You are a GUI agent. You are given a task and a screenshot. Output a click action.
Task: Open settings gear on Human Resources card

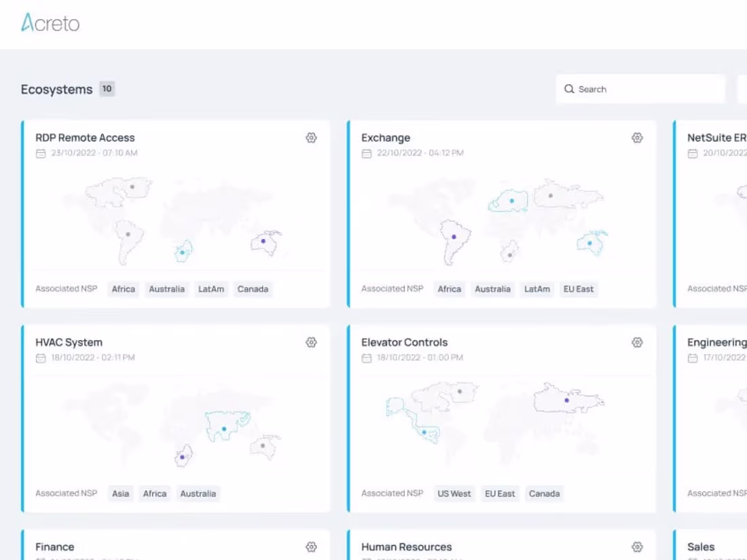coord(637,547)
